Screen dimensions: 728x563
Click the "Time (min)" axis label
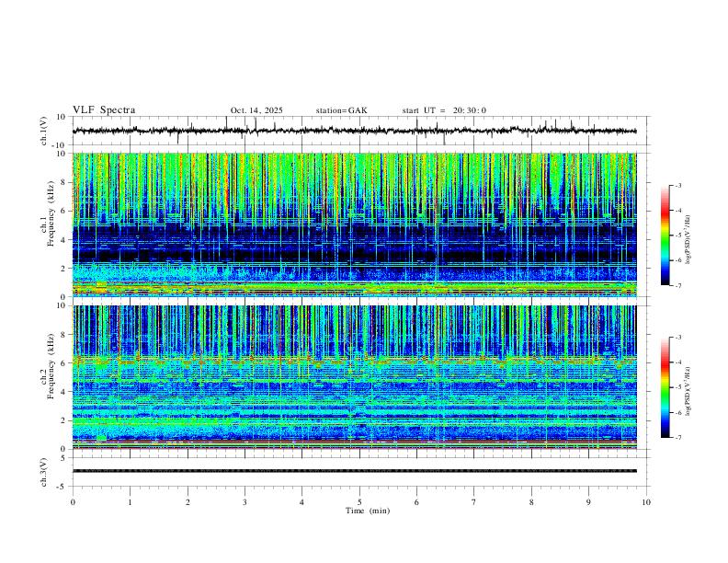[368, 511]
